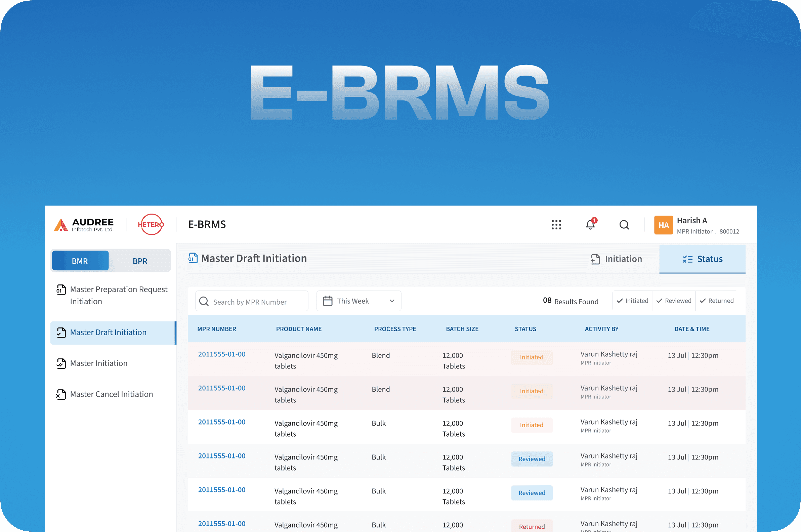801x532 pixels.
Task: Toggle the Reviewed filter checkbox
Action: [x=673, y=301]
